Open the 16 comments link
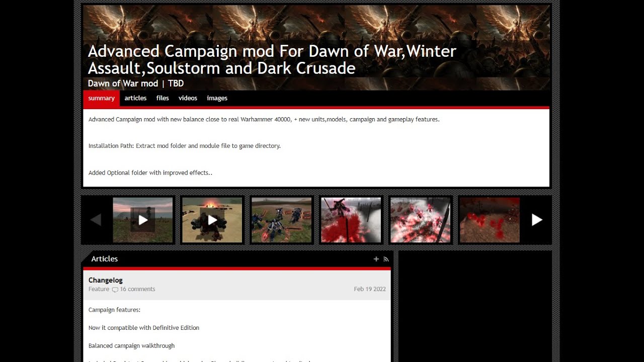Image resolution: width=644 pixels, height=362 pixels. 137,289
